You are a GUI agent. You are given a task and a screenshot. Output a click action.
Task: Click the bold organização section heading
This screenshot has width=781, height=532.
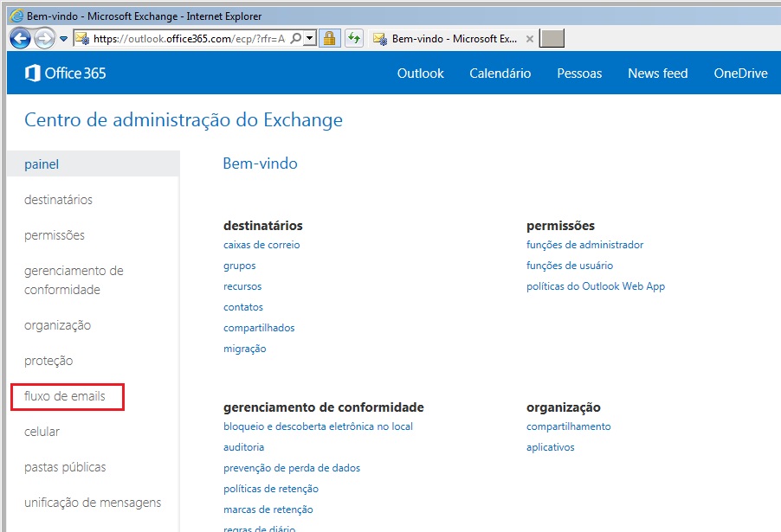pyautogui.click(x=564, y=407)
